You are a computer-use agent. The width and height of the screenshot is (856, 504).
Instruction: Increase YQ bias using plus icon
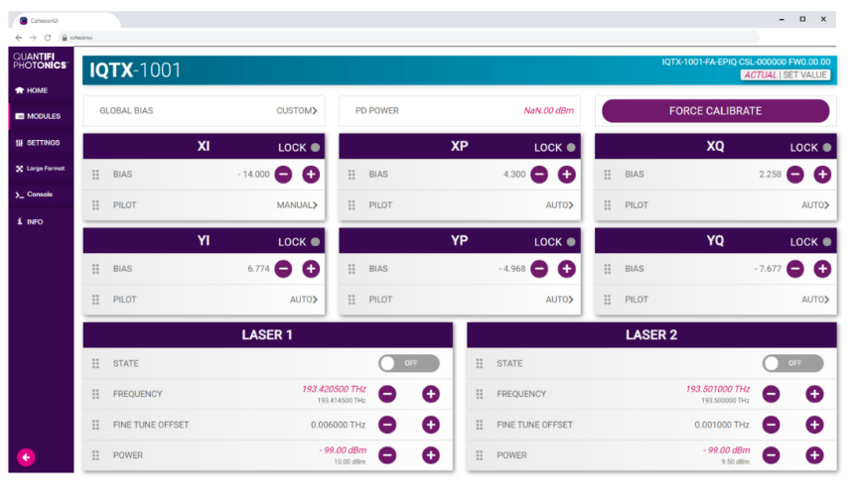(x=822, y=269)
